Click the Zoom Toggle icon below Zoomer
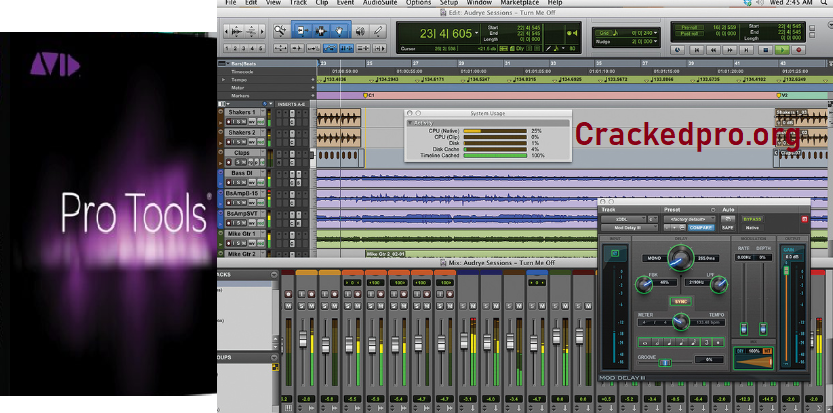Image resolution: width=833 pixels, height=413 pixels. (280, 48)
